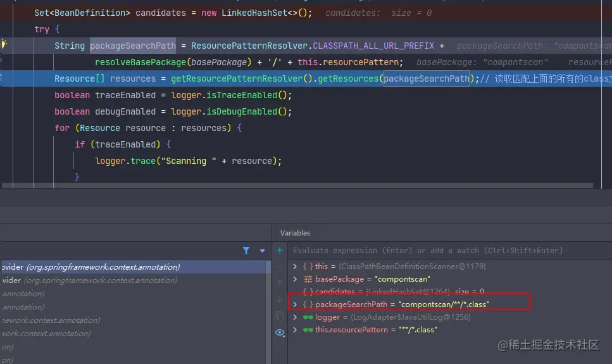Click the remove watch minus icon
The height and width of the screenshot is (364, 612).
[x=280, y=267]
